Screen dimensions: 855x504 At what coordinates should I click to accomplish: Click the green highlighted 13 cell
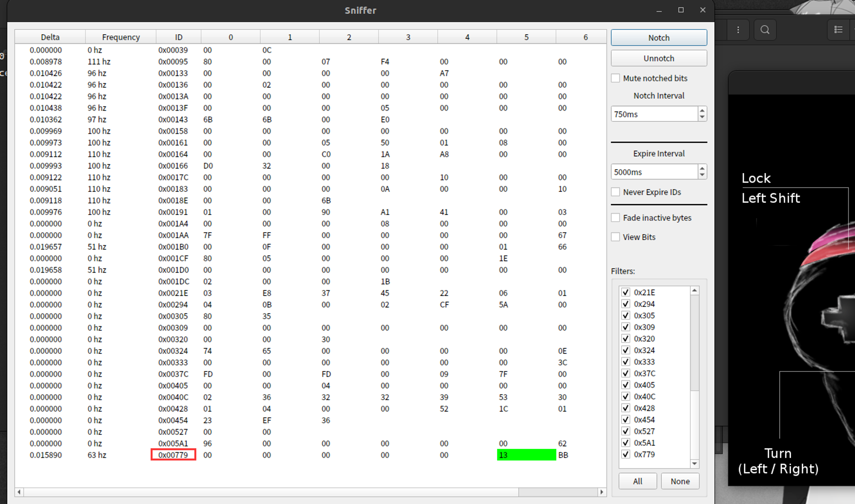[526, 455]
